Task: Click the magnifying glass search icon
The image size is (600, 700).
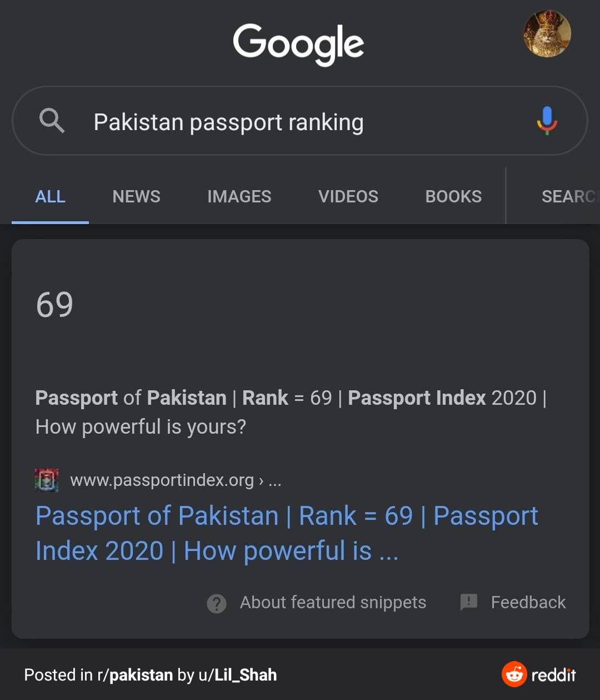Action: [51, 121]
